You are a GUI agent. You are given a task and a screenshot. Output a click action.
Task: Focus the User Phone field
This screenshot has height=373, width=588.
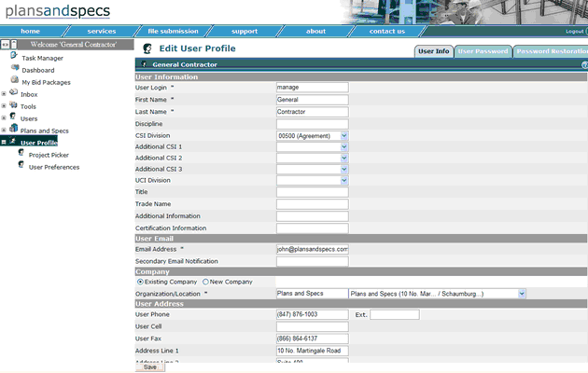313,314
